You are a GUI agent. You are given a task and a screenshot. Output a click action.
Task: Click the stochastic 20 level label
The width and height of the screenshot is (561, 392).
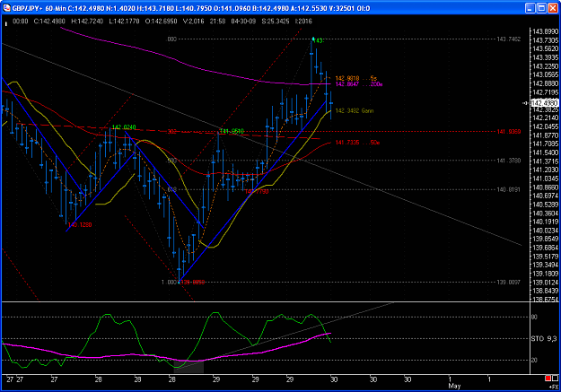tap(534, 361)
